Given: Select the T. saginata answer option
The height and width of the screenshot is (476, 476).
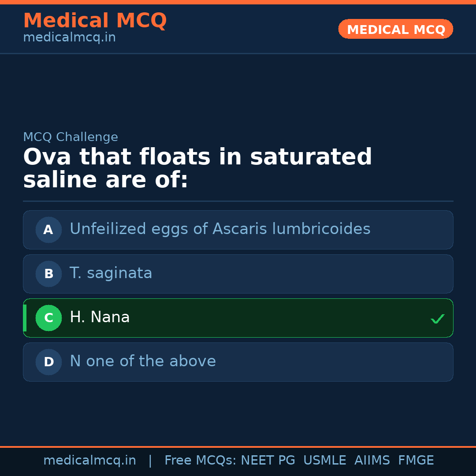Looking at the screenshot, I should [x=238, y=274].
